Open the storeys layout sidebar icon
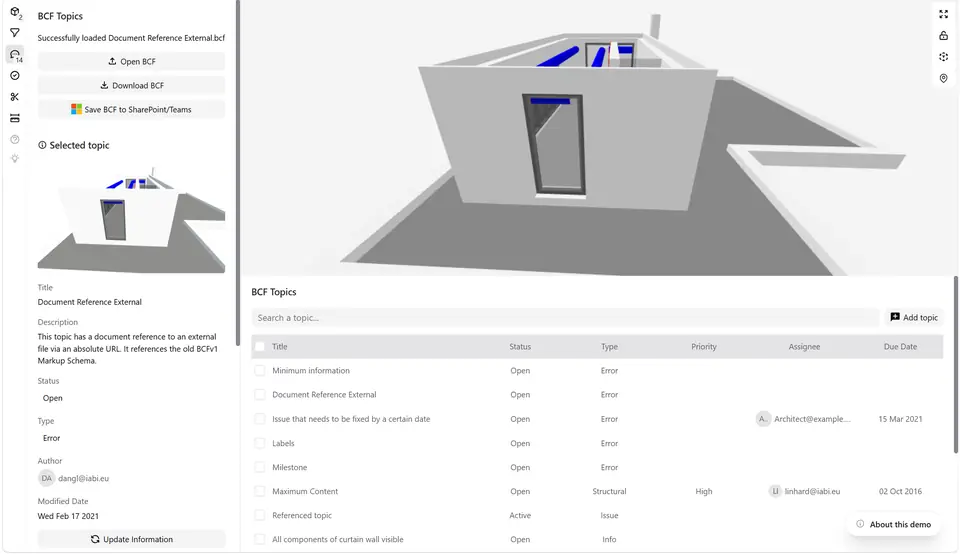 15,118
